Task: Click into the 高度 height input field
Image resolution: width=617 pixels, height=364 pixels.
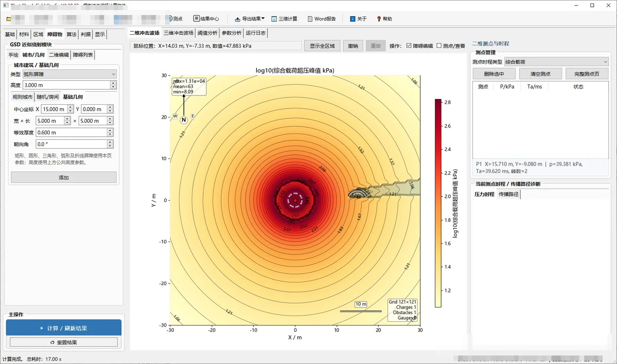Action: pos(66,85)
